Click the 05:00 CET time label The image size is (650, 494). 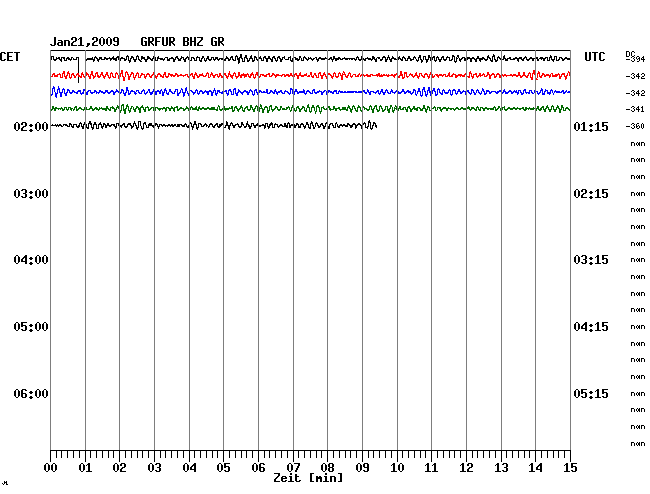click(x=31, y=327)
